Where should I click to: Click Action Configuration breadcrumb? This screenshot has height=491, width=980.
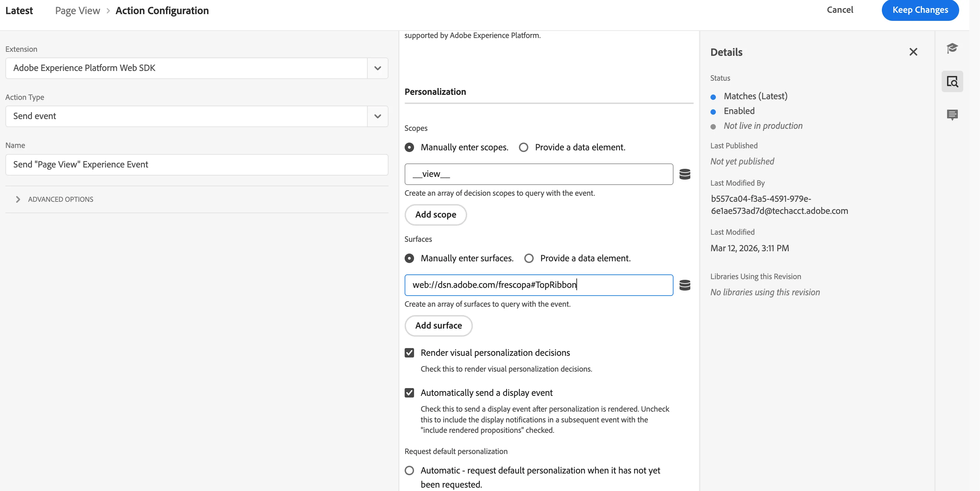[x=162, y=11]
